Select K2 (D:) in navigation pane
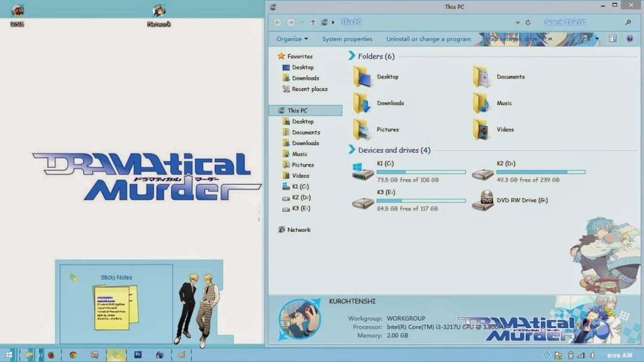Screen dimensions: 644x362 pos(301,197)
